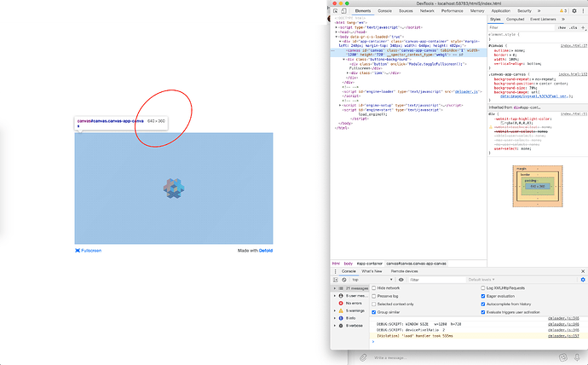Close the console drawer with X icon
Screen dimensions: 588x365
pos(583,271)
